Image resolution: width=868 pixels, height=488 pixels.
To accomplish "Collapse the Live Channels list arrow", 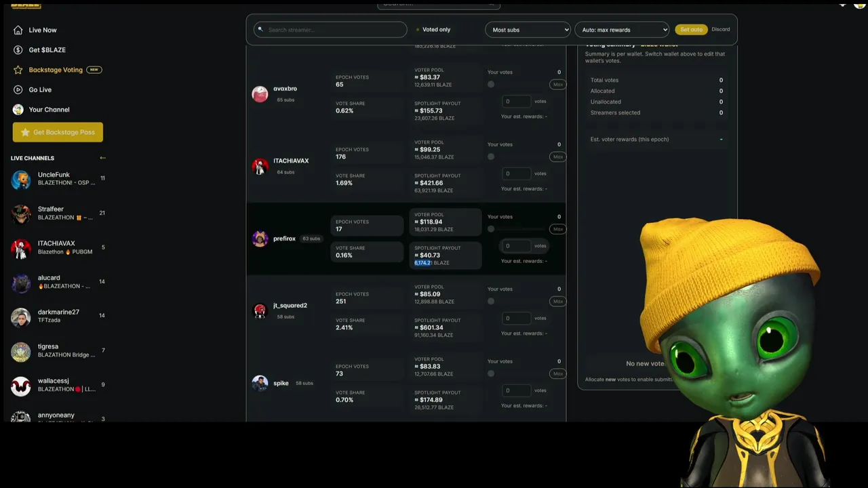I will (102, 158).
